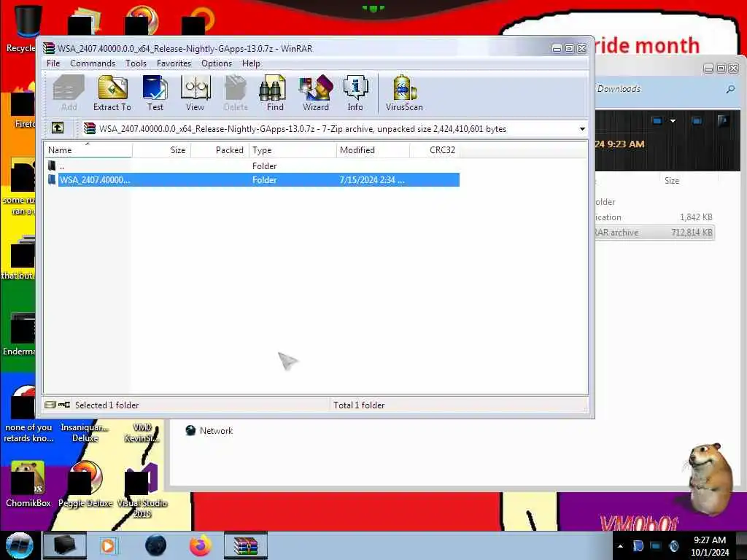747x560 pixels.
Task: Open the Favorites menu
Action: [x=174, y=63]
